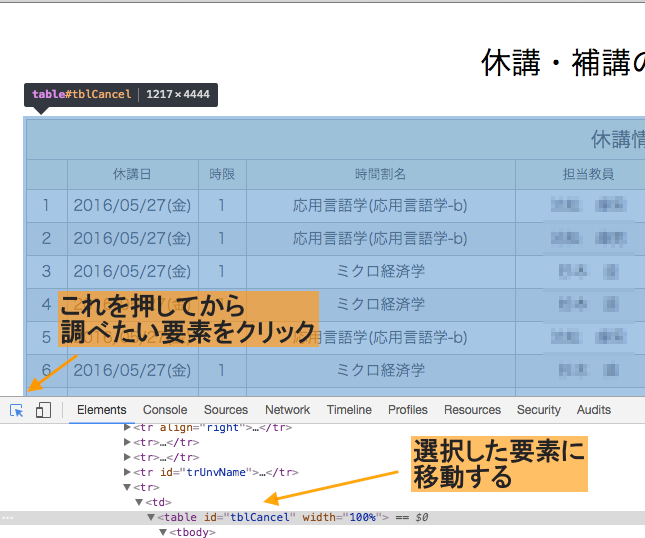Click date 2016/05/27(金) in row 6
645x538 pixels.
point(132,370)
